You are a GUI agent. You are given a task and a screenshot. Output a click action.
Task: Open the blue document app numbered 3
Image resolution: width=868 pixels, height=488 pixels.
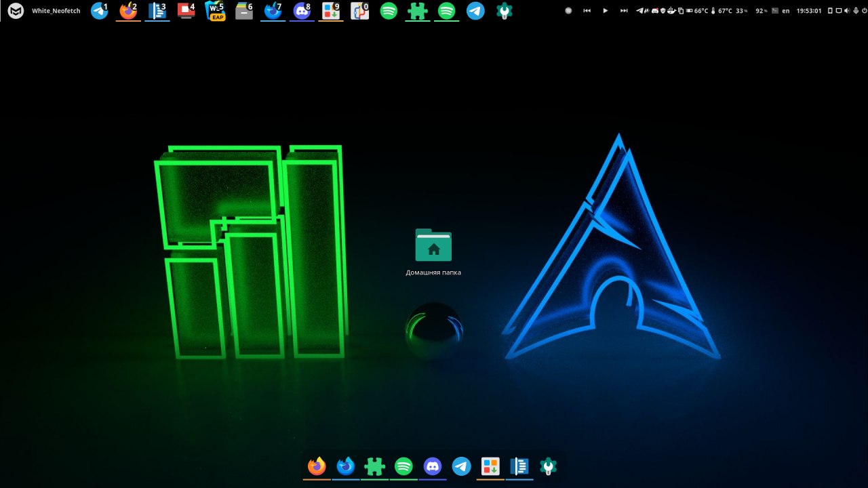click(x=157, y=11)
